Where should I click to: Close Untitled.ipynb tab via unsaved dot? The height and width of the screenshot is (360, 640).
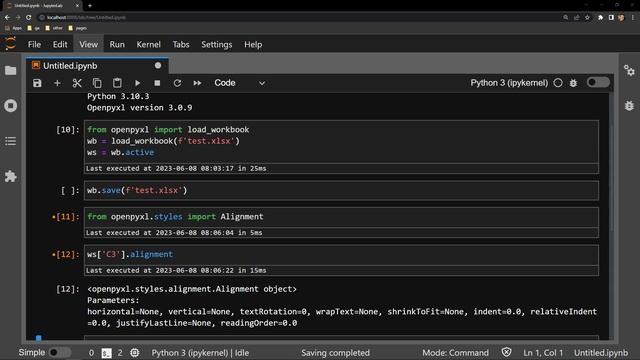pyautogui.click(x=158, y=66)
